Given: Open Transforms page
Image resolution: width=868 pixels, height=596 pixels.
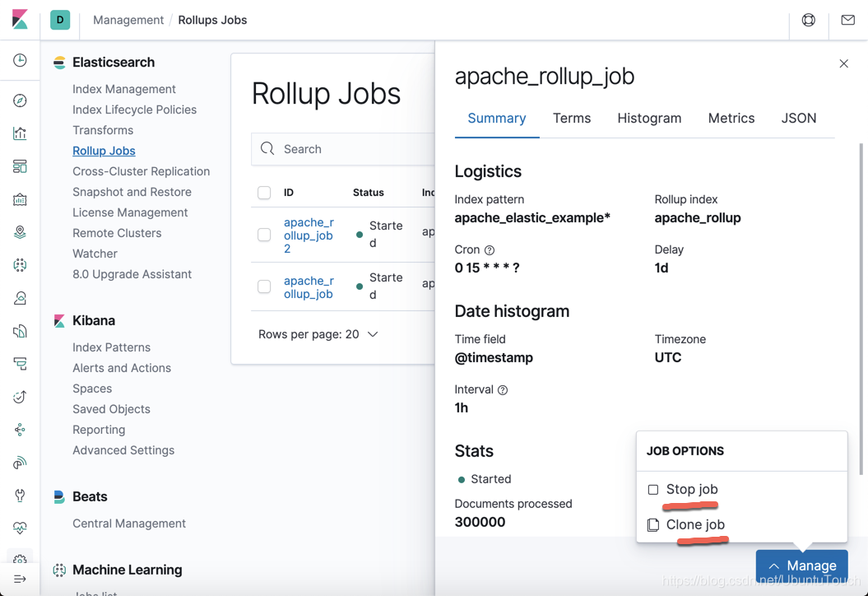Looking at the screenshot, I should point(103,130).
